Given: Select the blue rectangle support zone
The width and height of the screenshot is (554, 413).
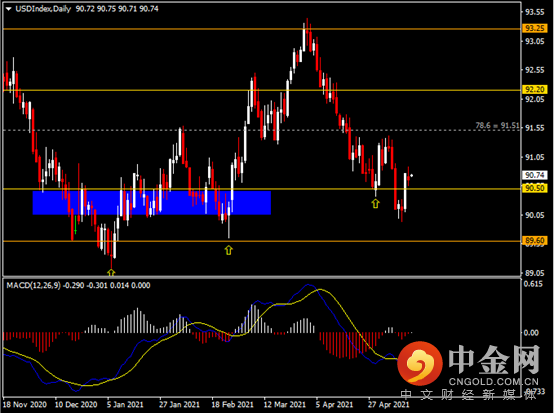Looking at the screenshot, I should [152, 202].
